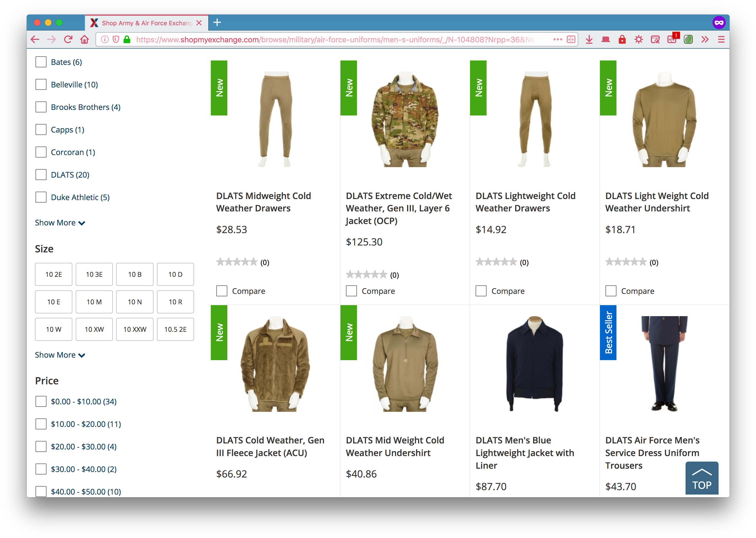Go back with the back arrow
Image resolution: width=756 pixels, height=538 pixels.
pyautogui.click(x=35, y=40)
